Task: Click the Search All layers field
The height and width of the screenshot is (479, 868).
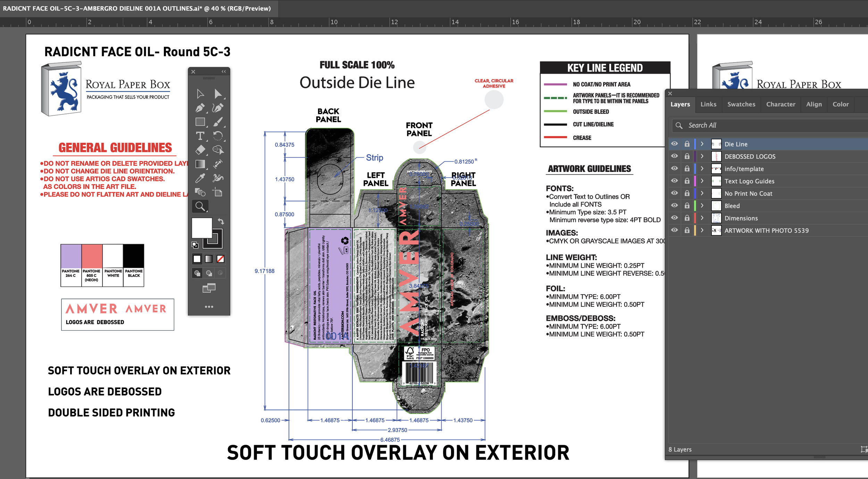Action: [770, 125]
